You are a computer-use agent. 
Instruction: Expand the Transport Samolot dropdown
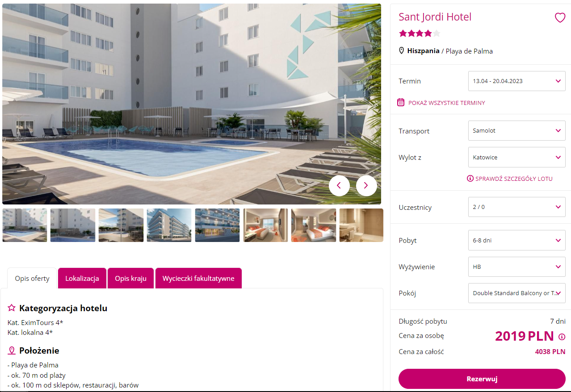coord(517,131)
